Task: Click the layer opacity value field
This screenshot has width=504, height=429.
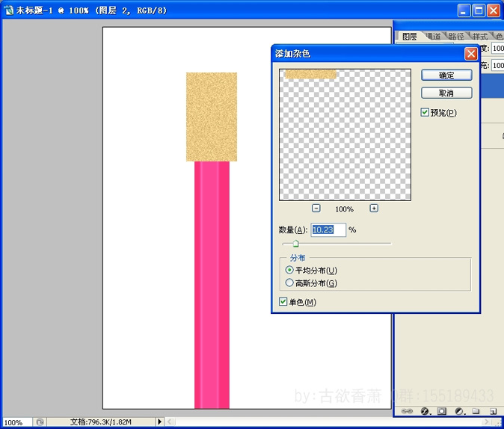Action: point(498,48)
